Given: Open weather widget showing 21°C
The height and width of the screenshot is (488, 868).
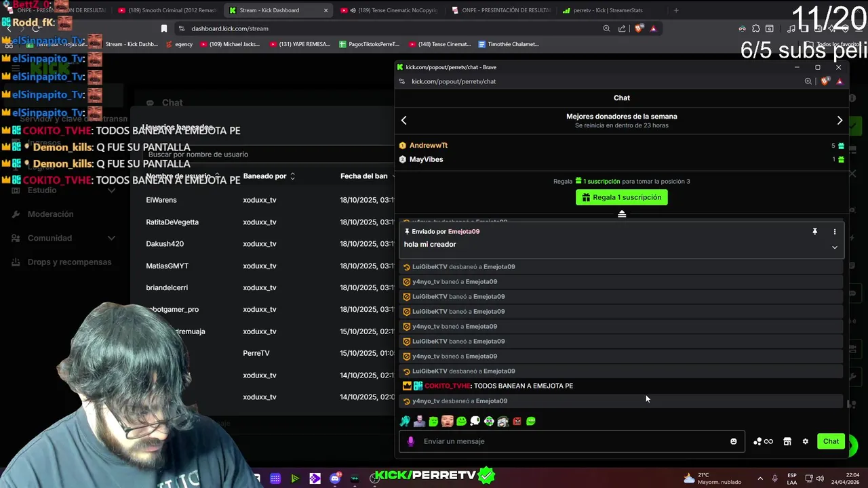Looking at the screenshot, I should [x=712, y=479].
